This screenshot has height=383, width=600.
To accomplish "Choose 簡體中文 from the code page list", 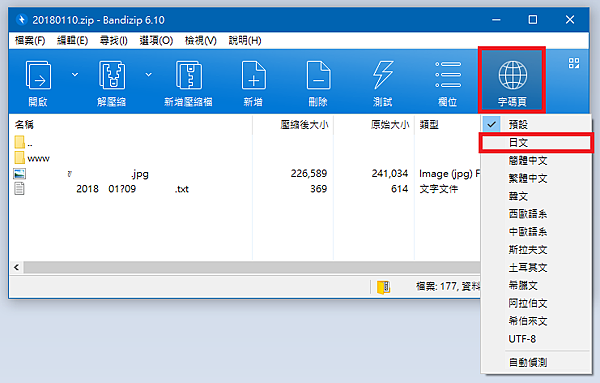I will [x=536, y=161].
